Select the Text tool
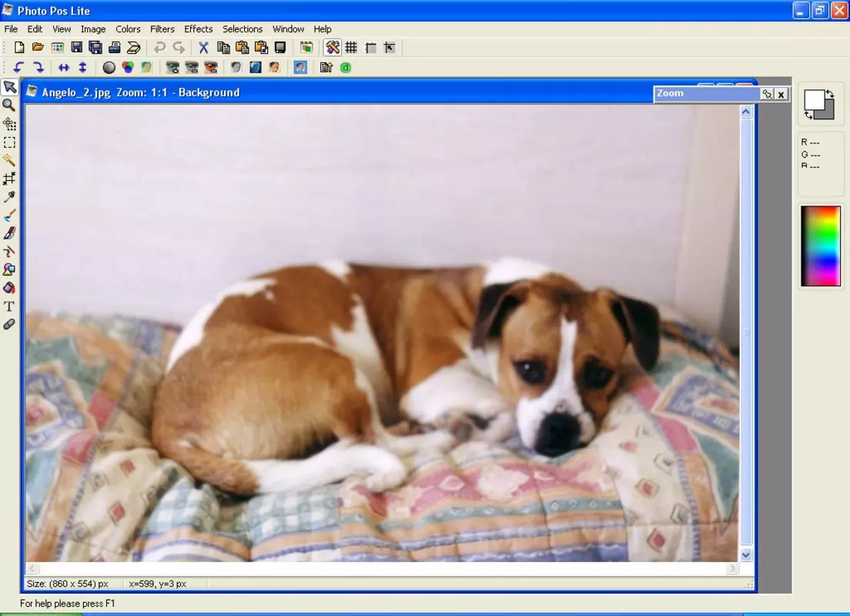This screenshot has height=616, width=850. coord(9,306)
